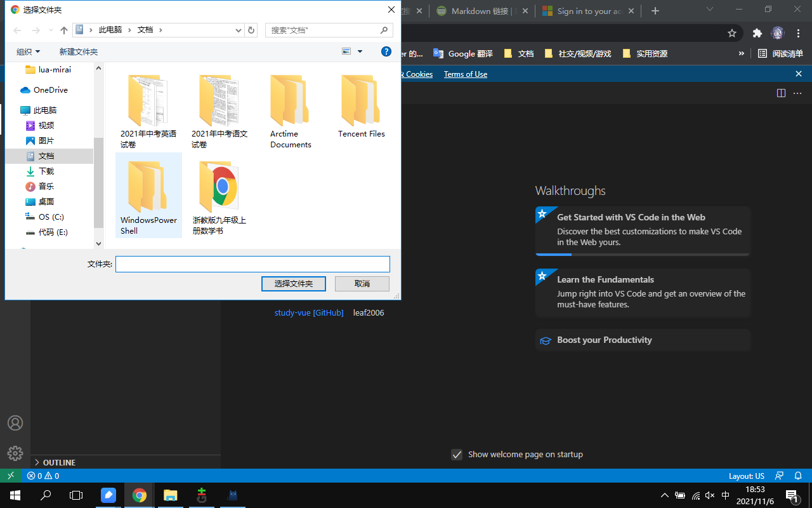Click the 取消 button
The height and width of the screenshot is (508, 812).
click(362, 283)
